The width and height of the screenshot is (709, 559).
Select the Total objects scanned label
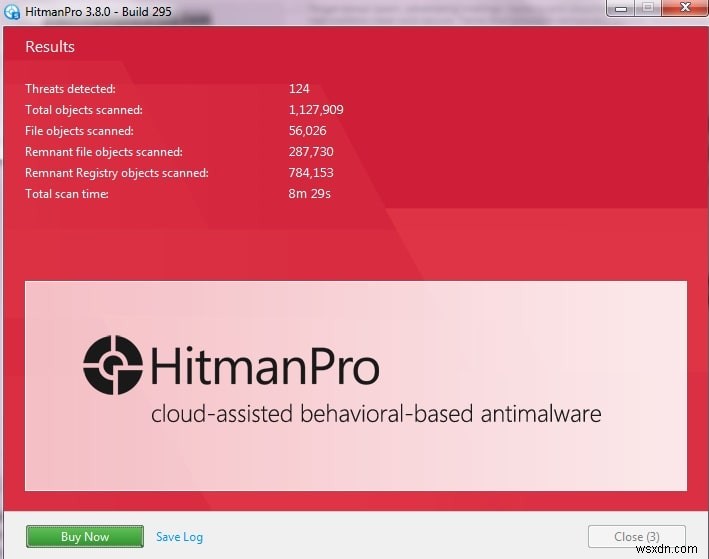click(84, 110)
